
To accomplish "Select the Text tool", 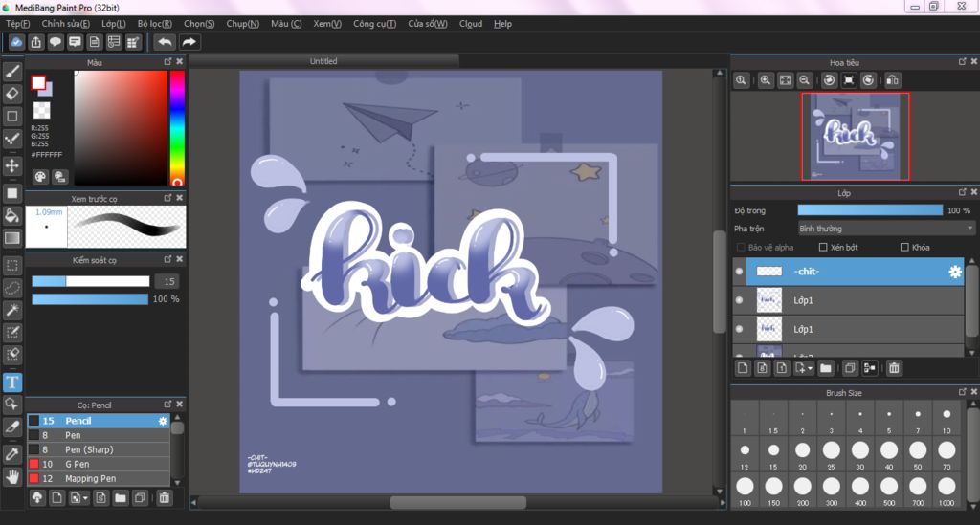I will point(12,383).
